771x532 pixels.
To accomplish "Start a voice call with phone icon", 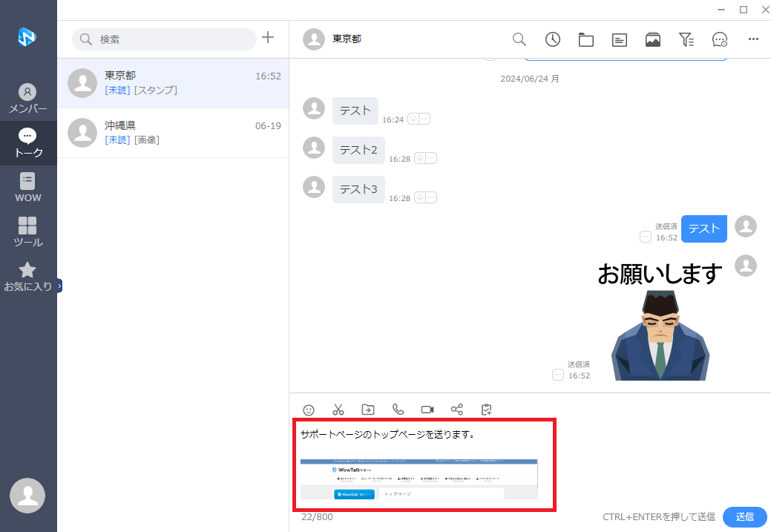I will [398, 410].
